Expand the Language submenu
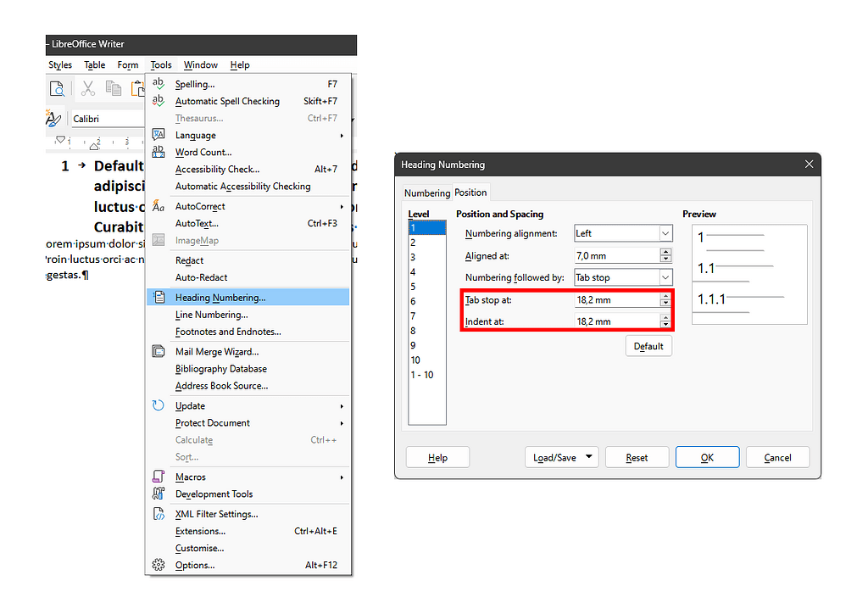The width and height of the screenshot is (868, 614). click(x=195, y=135)
